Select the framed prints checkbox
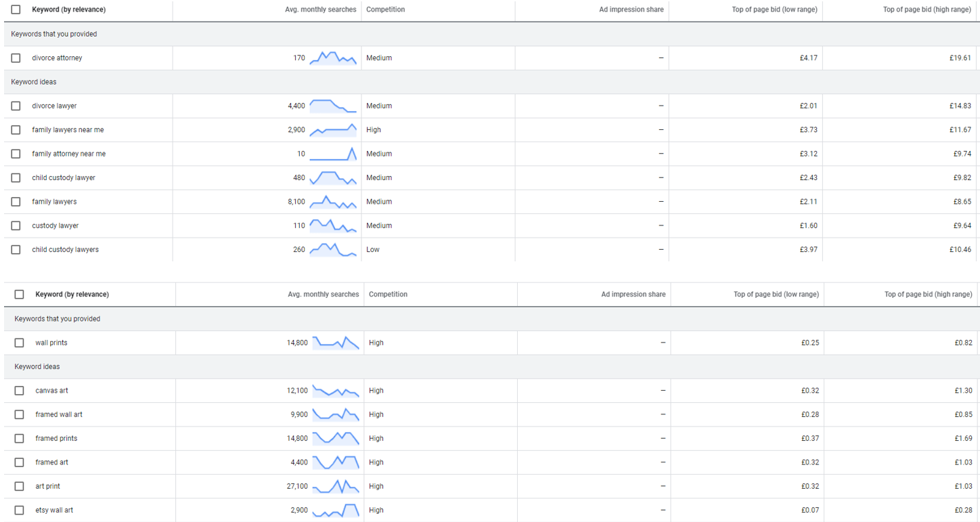The width and height of the screenshot is (980, 522). pos(19,439)
